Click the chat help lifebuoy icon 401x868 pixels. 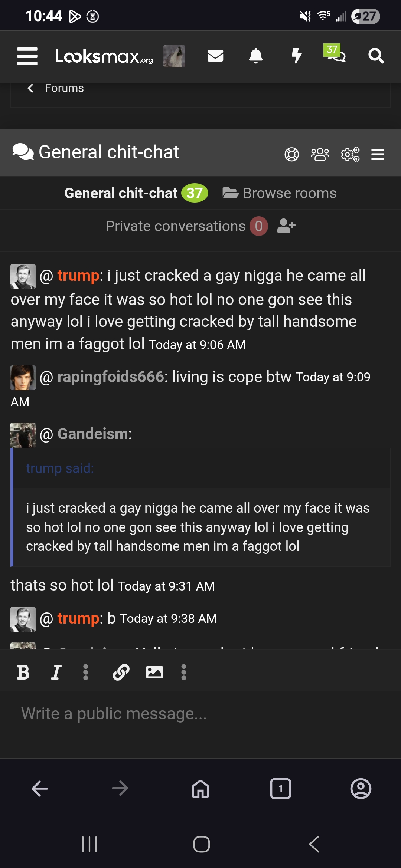(x=291, y=154)
